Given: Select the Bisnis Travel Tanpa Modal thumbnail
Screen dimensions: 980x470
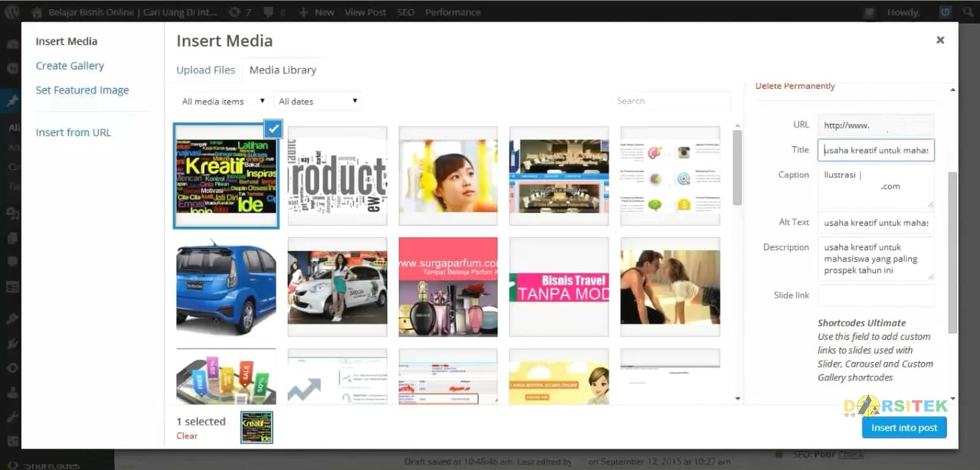Looking at the screenshot, I should pyautogui.click(x=559, y=287).
